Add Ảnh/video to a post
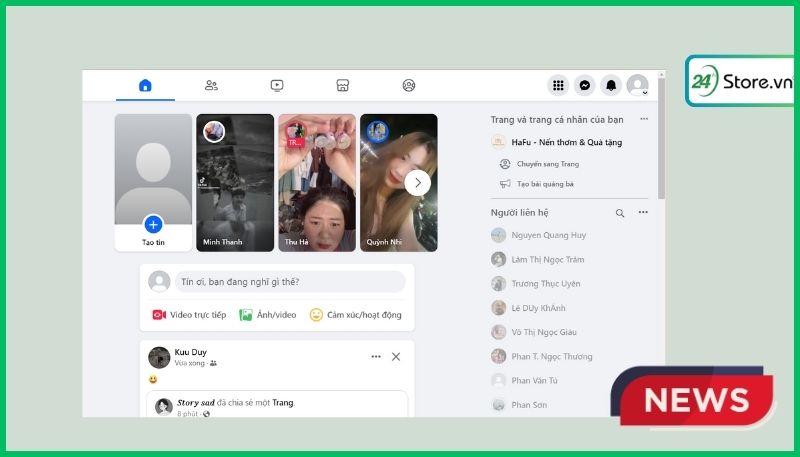Viewport: 800px width, 457px height. (268, 315)
